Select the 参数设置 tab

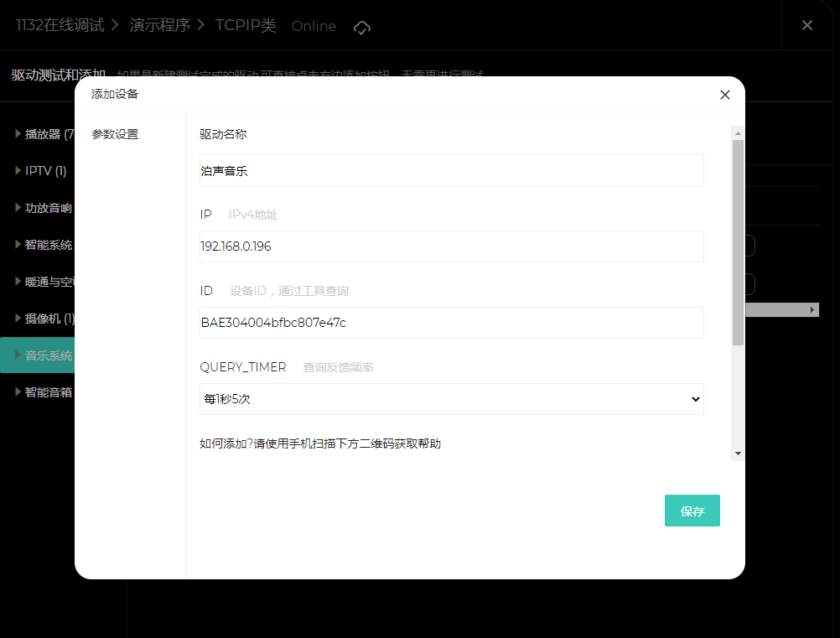115,134
